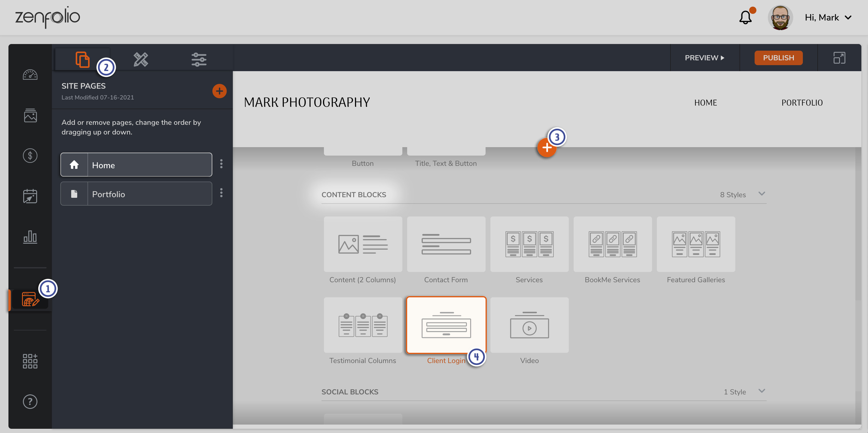This screenshot has width=868, height=433.
Task: Switch to the design tools tab
Action: pyautogui.click(x=141, y=59)
